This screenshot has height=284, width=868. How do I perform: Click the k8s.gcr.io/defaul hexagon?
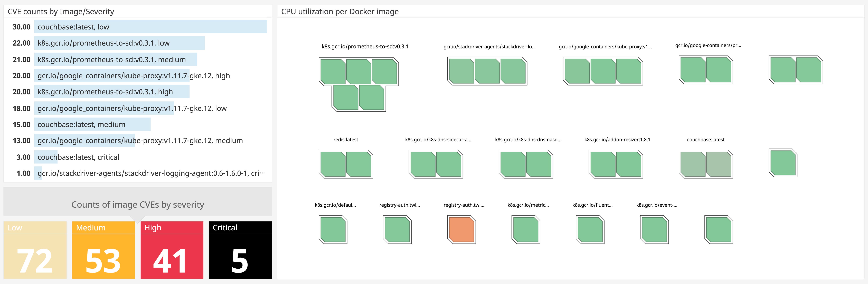(333, 230)
